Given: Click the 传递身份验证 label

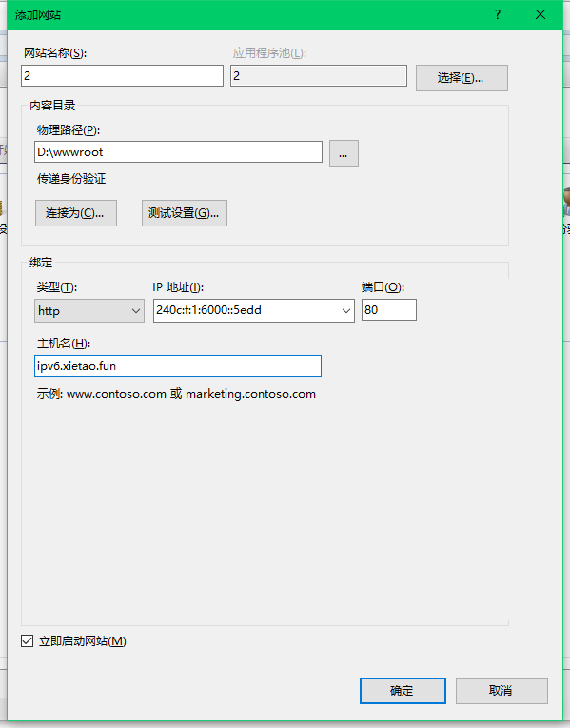Looking at the screenshot, I should pyautogui.click(x=71, y=179).
